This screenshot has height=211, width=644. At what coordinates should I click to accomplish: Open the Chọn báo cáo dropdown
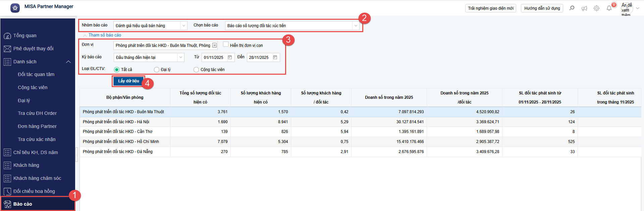coord(356,26)
